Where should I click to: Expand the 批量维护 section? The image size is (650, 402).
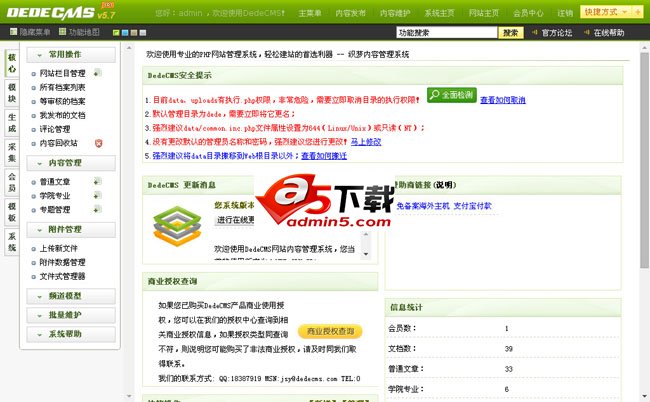coord(71,315)
